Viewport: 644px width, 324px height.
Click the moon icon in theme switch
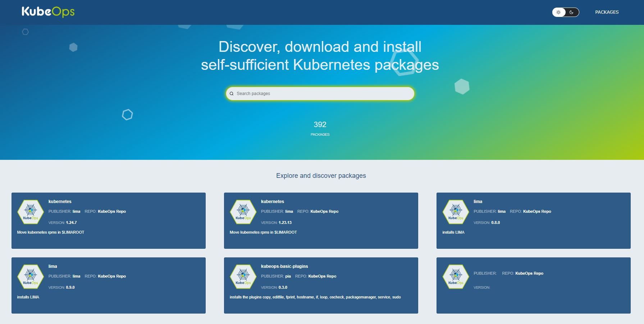click(x=571, y=12)
